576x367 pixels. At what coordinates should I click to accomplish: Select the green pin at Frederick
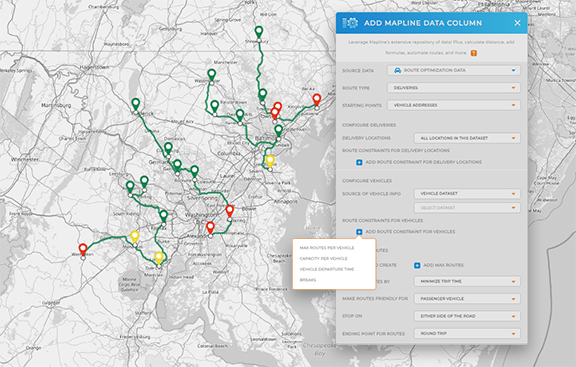coord(136,105)
